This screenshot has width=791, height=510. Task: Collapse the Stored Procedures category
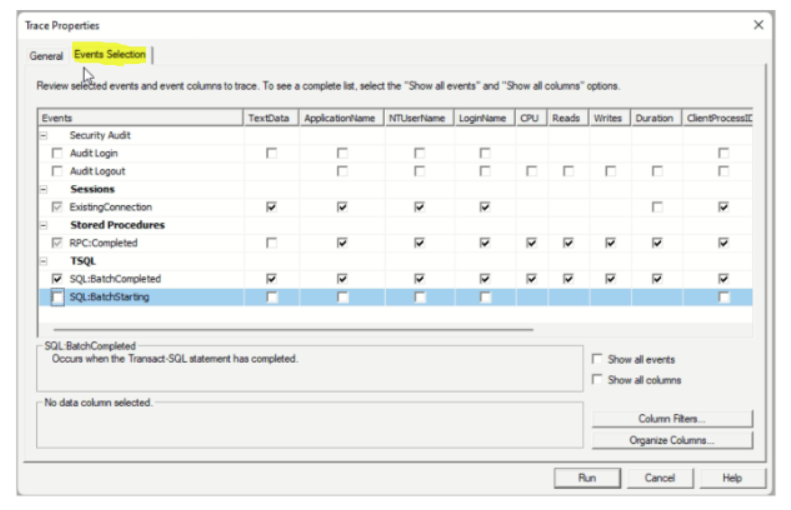tap(44, 225)
